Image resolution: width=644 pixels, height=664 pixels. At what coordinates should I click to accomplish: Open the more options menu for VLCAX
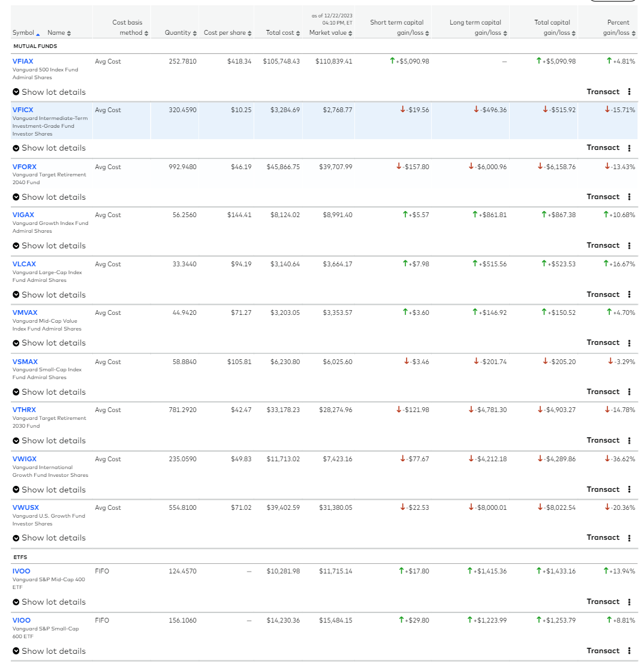click(x=629, y=295)
